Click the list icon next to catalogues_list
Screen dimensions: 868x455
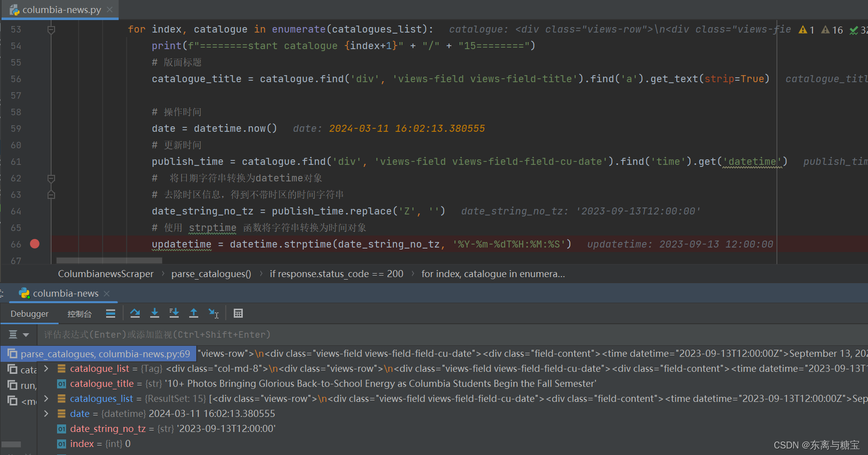click(x=62, y=399)
